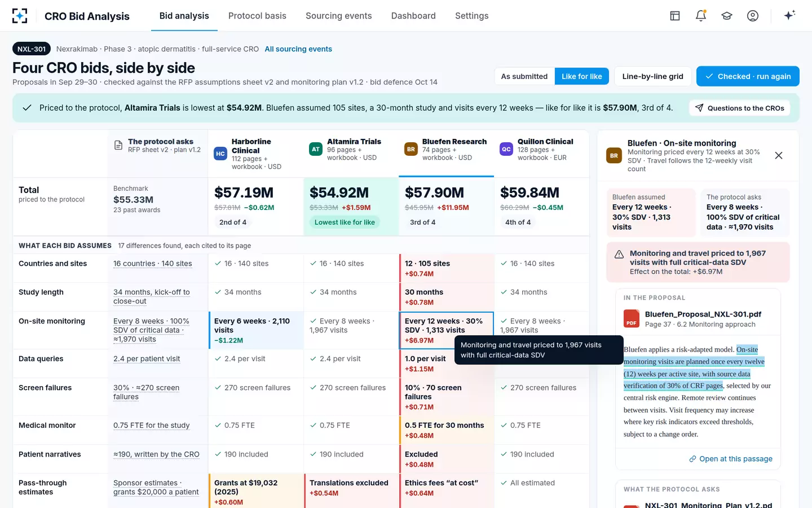Click Bluefen's 12 · 105 sites cell
The height and width of the screenshot is (508, 812).
(x=447, y=269)
